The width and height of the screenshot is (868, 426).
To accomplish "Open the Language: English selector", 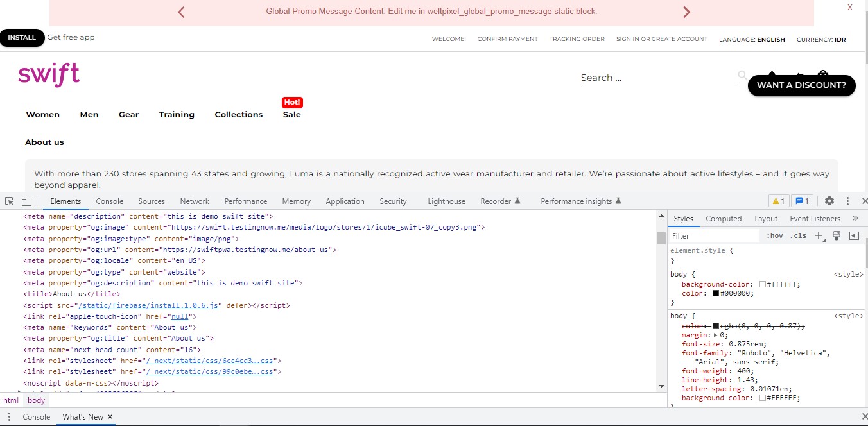I will click(752, 39).
